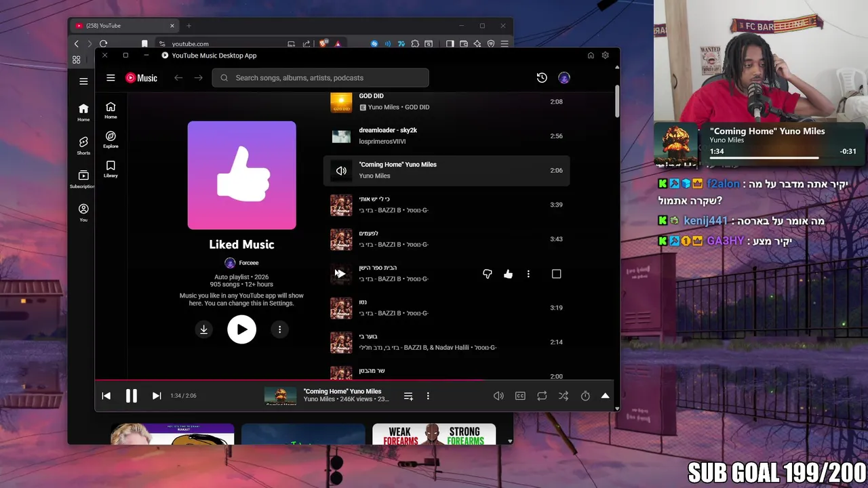Viewport: 868px width, 488px height.
Task: Toggle shuffle mode
Action: click(x=564, y=396)
